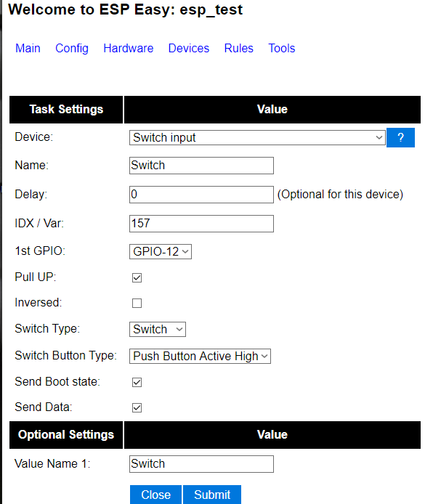Click the '(Optional for this device)' note
This screenshot has height=504, width=433.
click(x=340, y=195)
